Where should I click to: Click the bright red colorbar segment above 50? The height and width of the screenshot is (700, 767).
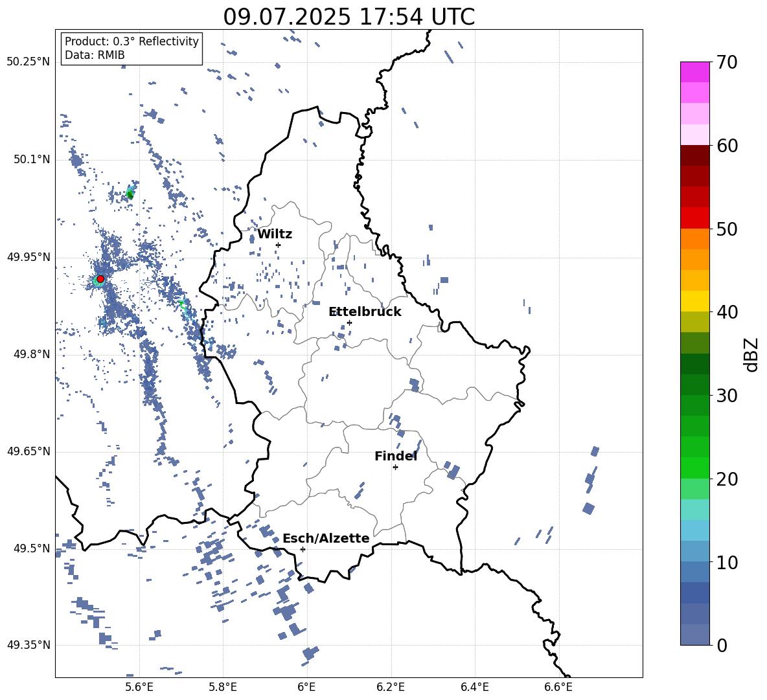click(695, 218)
